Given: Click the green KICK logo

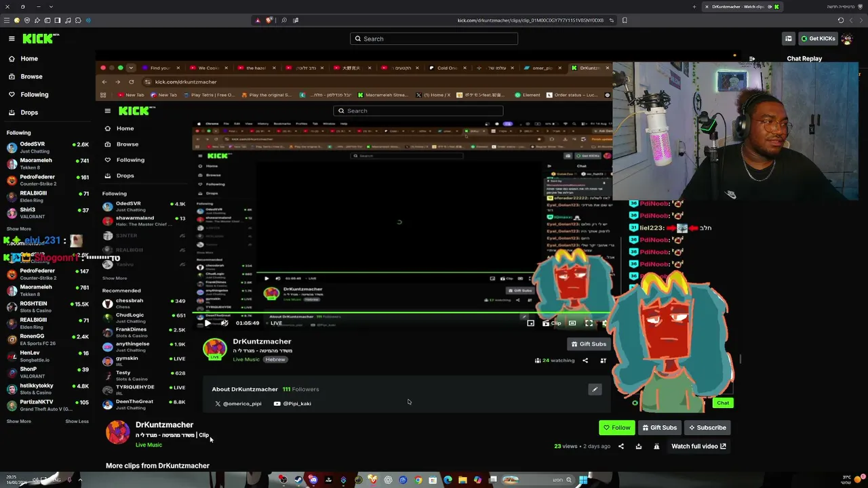Looking at the screenshot, I should (40, 39).
